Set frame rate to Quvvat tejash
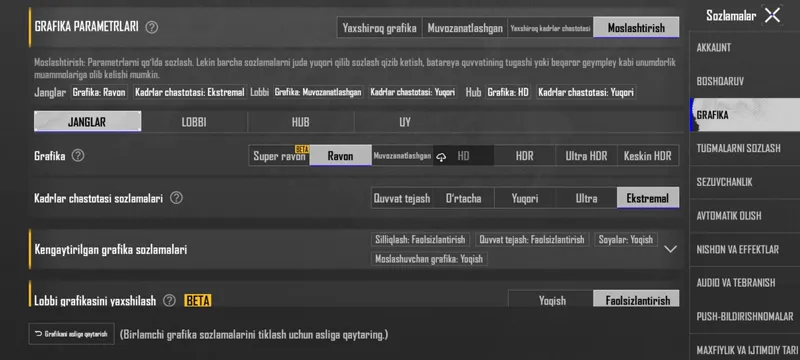Screen dimensions: 800x360 402,198
